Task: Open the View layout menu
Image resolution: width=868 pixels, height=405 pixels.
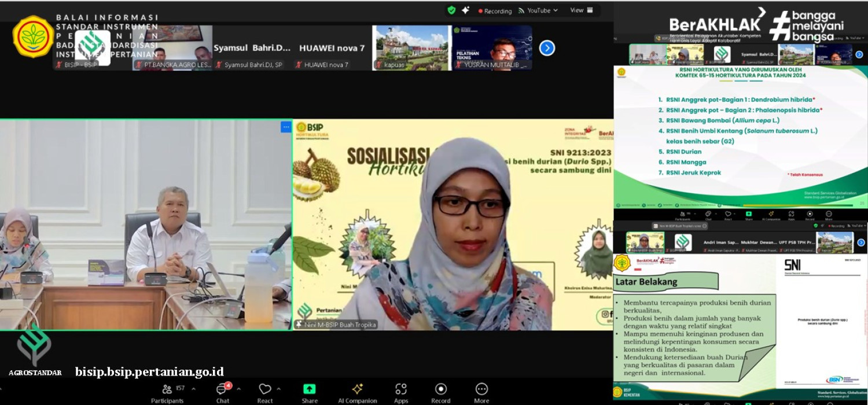Action: point(582,10)
